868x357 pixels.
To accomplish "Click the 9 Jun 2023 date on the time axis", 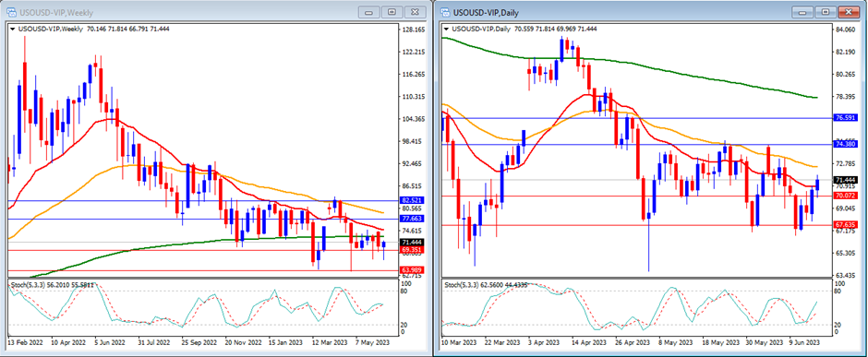I will (804, 342).
